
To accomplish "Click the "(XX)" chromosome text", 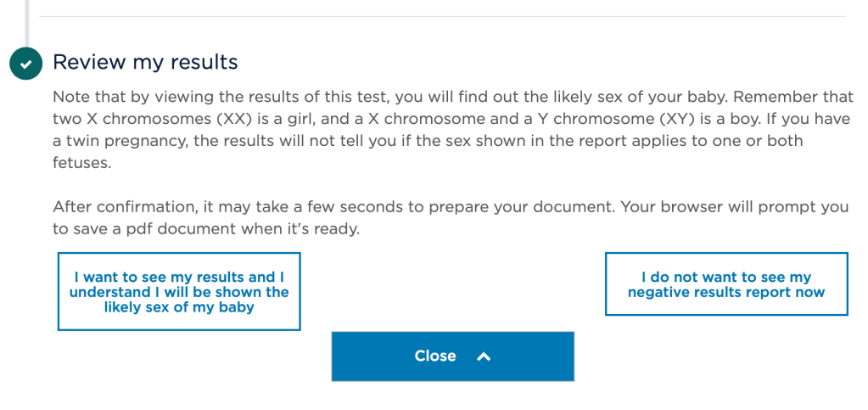I will click(243, 119).
